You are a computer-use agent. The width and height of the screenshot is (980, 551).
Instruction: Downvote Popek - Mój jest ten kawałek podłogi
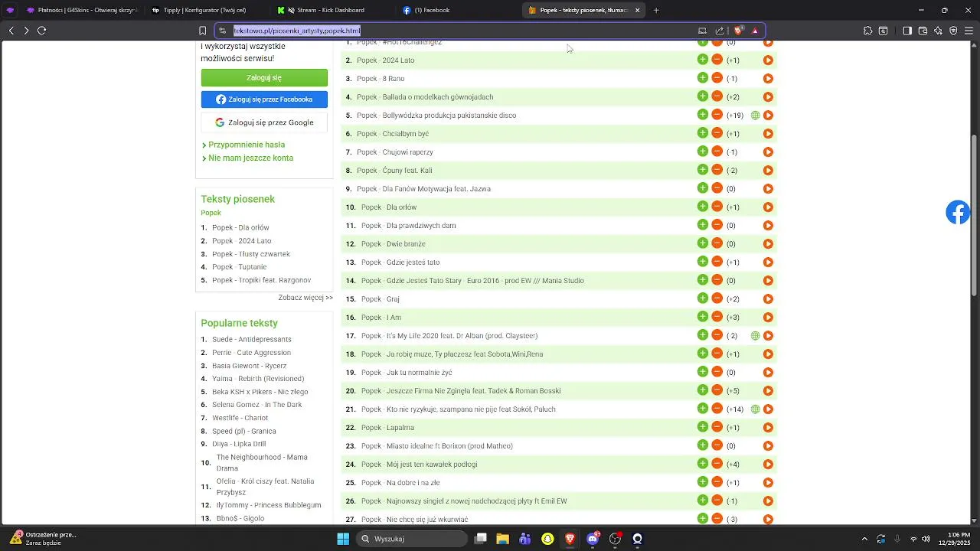point(717,464)
